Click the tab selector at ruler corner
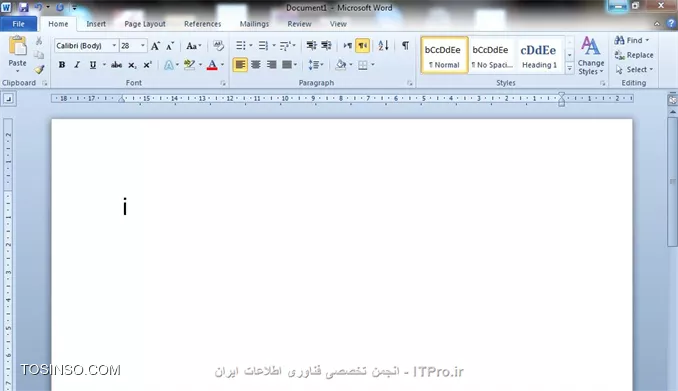Image resolution: width=678 pixels, height=391 pixels. [8, 99]
